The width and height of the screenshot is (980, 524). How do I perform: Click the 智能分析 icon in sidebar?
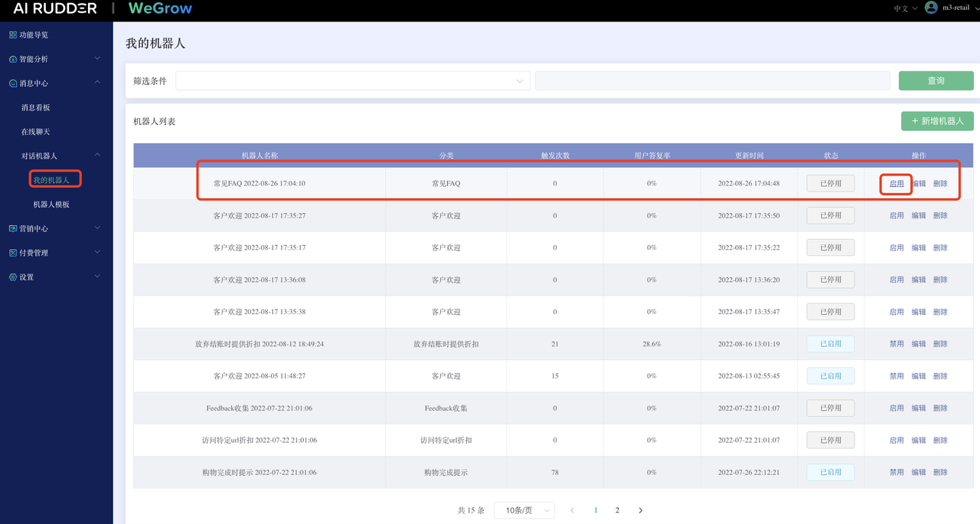pyautogui.click(x=13, y=59)
